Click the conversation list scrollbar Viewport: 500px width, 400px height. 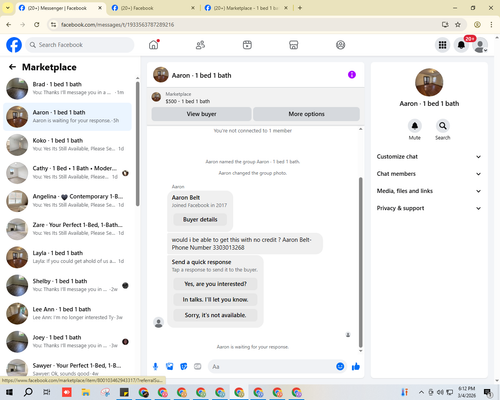138,144
